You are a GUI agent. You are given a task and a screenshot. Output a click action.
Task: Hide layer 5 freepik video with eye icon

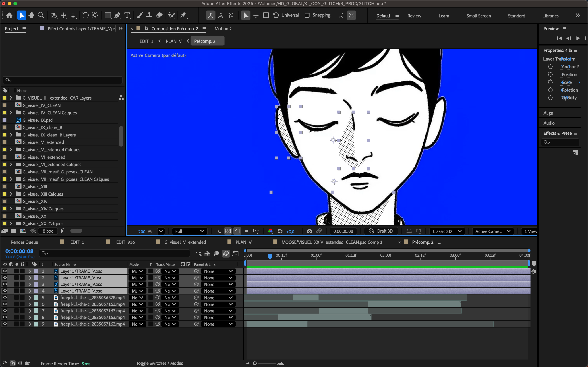[5, 298]
